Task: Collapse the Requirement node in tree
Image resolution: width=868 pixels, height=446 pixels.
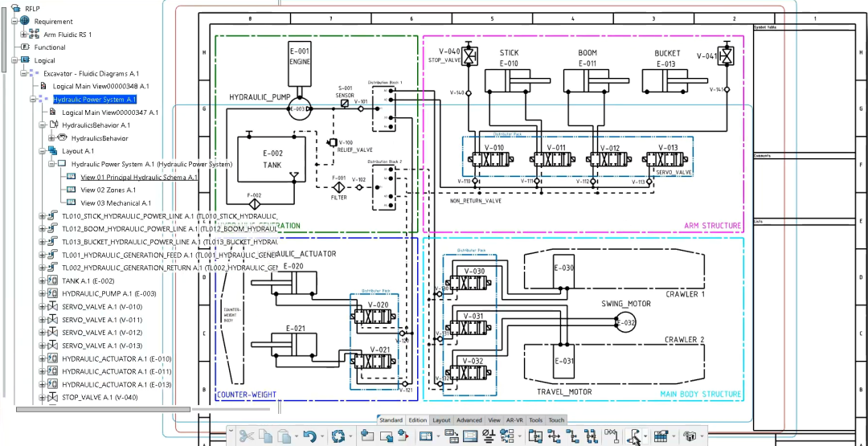Action: pyautogui.click(x=14, y=21)
